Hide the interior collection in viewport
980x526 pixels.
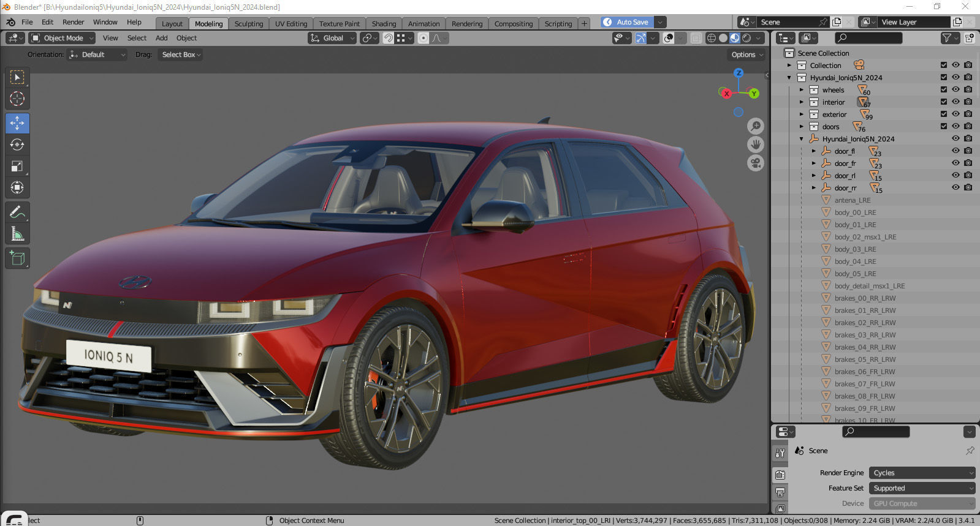(x=955, y=102)
